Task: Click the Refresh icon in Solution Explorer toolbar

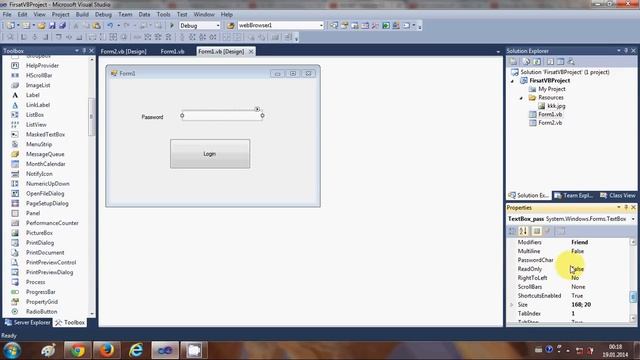Action: click(538, 61)
